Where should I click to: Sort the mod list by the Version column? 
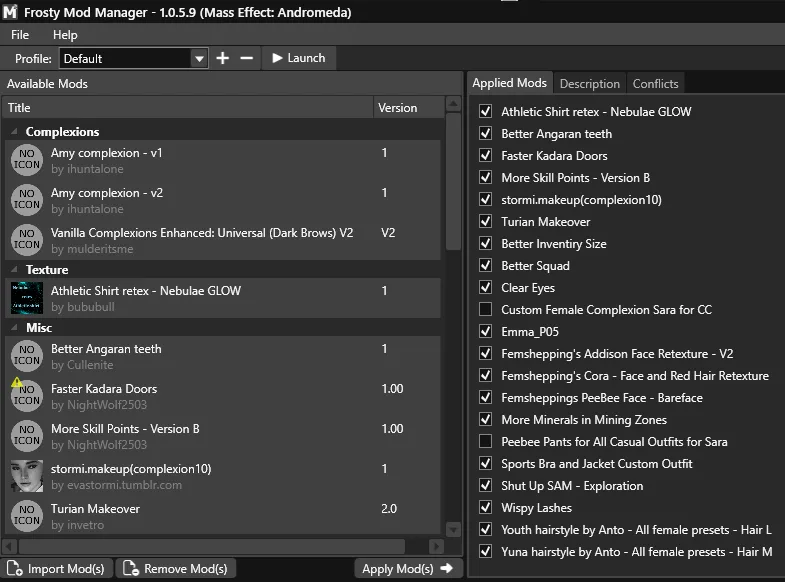coord(409,108)
